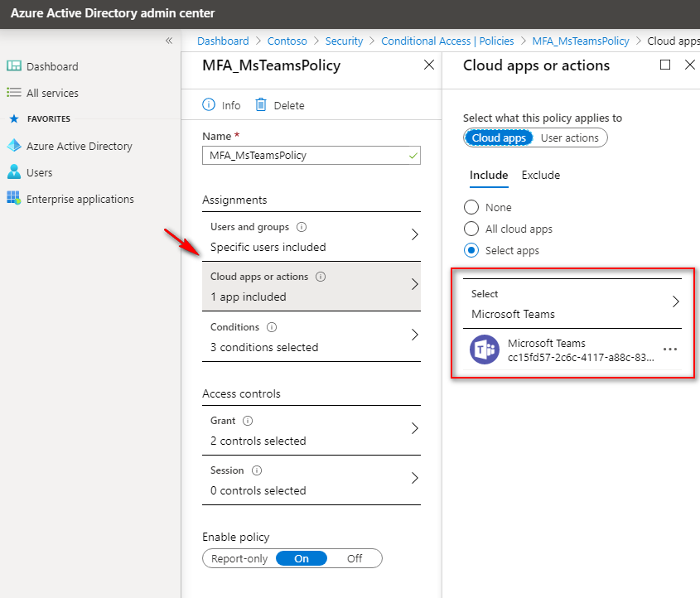Viewport: 700px width, 598px height.
Task: Click info icon beside Grant
Action: (248, 421)
